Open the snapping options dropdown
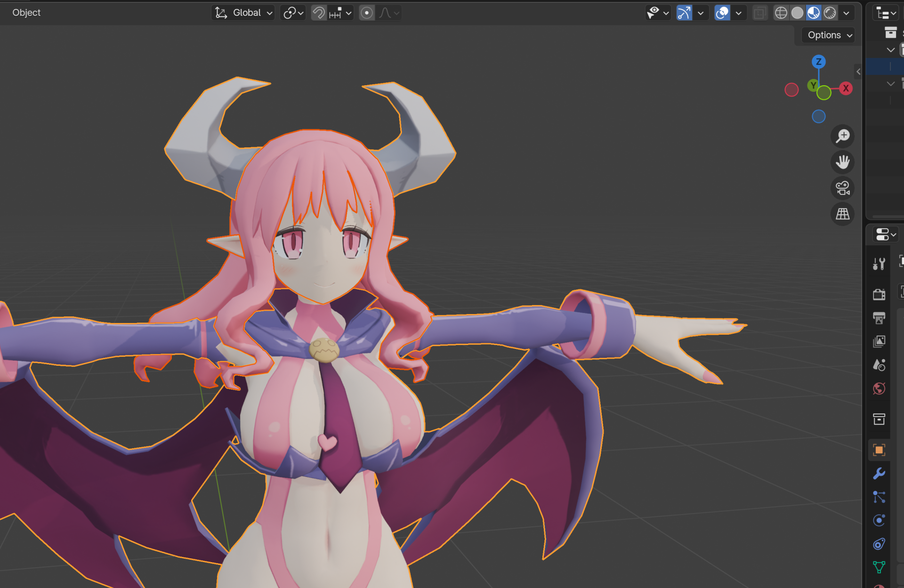The height and width of the screenshot is (588, 904). tap(340, 13)
